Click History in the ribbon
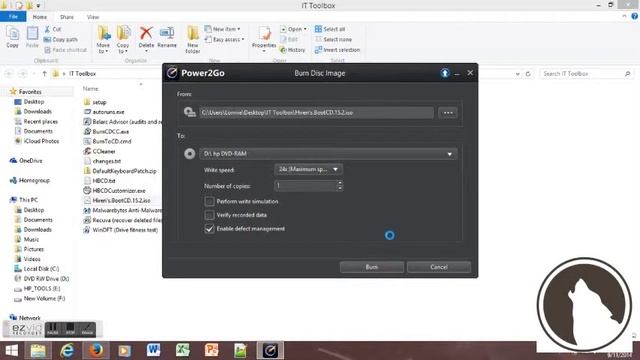Viewport: 640px width, 360px height. click(293, 50)
